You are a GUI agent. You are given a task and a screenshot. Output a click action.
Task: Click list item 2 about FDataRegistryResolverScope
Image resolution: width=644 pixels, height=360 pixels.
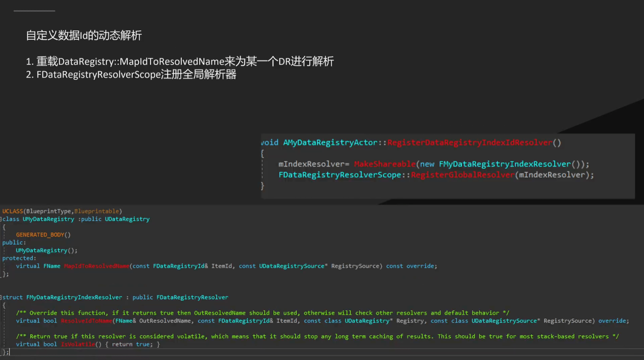coord(132,74)
